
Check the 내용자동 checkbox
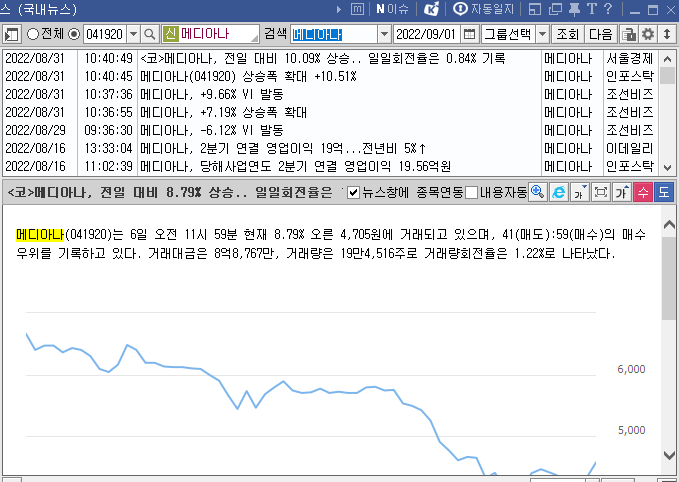point(472,192)
